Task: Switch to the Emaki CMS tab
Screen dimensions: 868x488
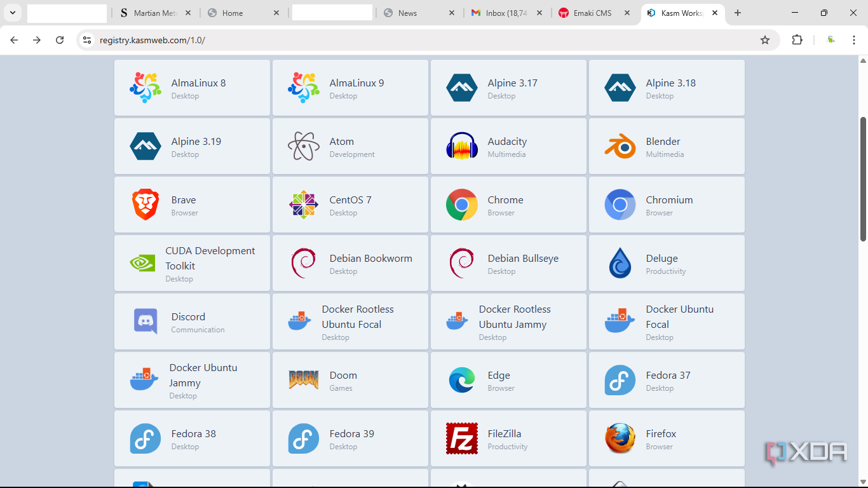Action: coord(594,13)
